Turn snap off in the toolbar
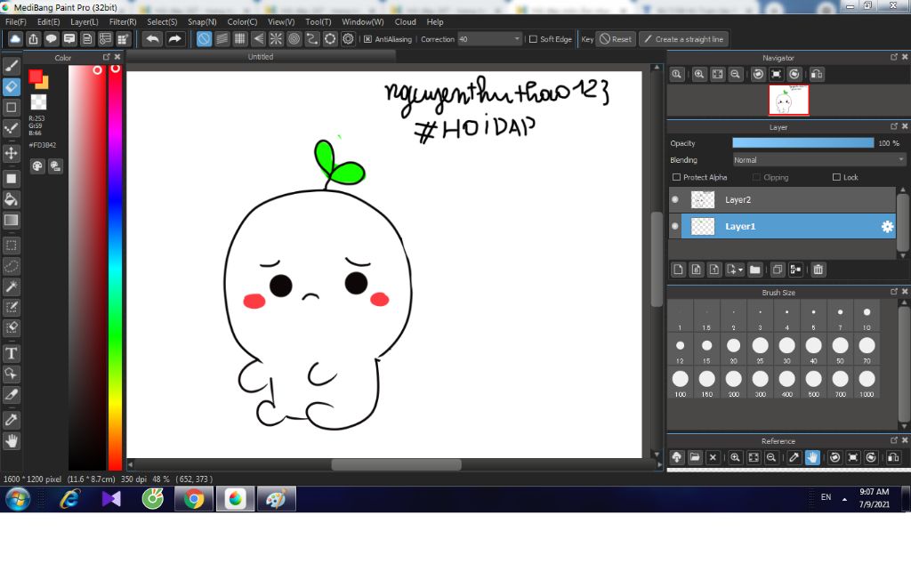 (204, 39)
